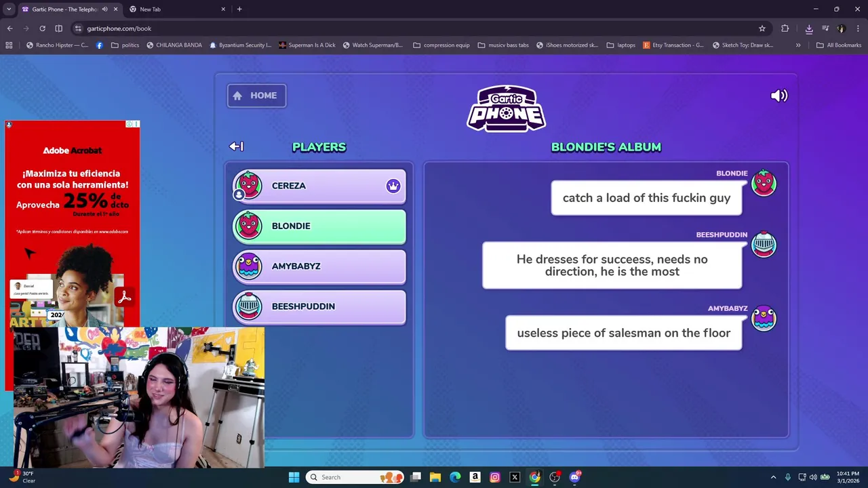
Task: Mute the Gartic Phone tab audio icon
Action: click(104, 9)
